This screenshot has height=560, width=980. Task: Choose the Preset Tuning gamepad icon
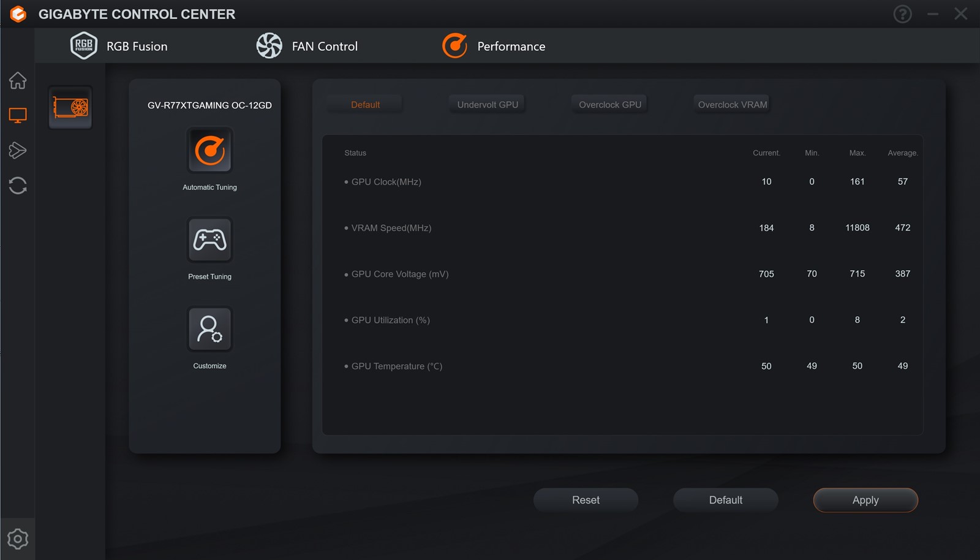(x=209, y=240)
